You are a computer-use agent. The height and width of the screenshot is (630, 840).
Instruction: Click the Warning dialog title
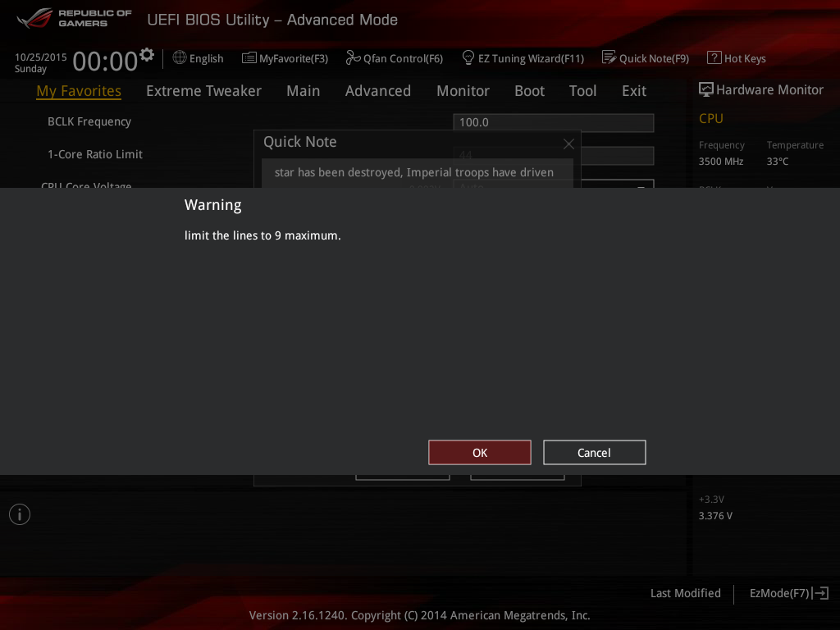213,205
